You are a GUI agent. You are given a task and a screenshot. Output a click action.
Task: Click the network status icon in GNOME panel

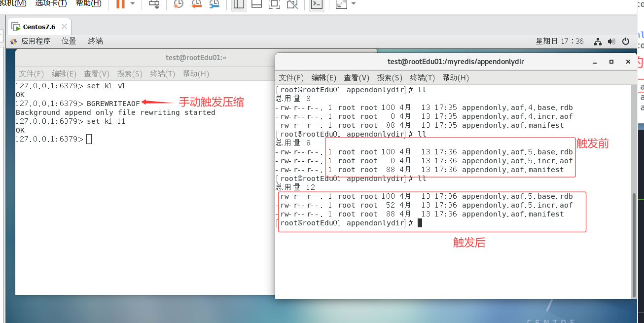(x=598, y=41)
